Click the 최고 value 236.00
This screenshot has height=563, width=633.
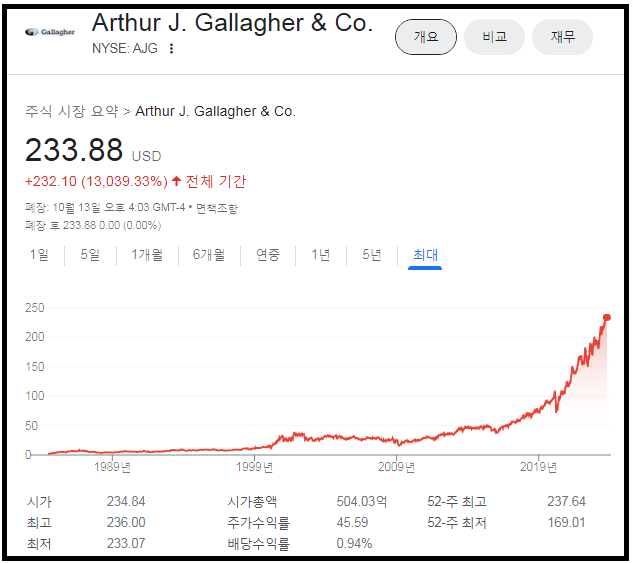pyautogui.click(x=126, y=523)
